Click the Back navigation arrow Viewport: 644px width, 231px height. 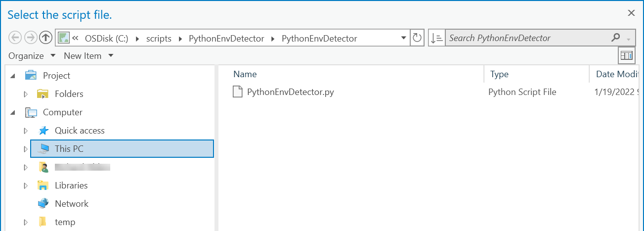tap(15, 38)
